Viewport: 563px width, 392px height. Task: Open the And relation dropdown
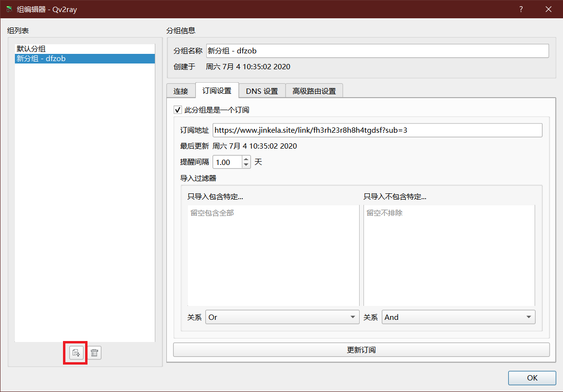pos(459,317)
